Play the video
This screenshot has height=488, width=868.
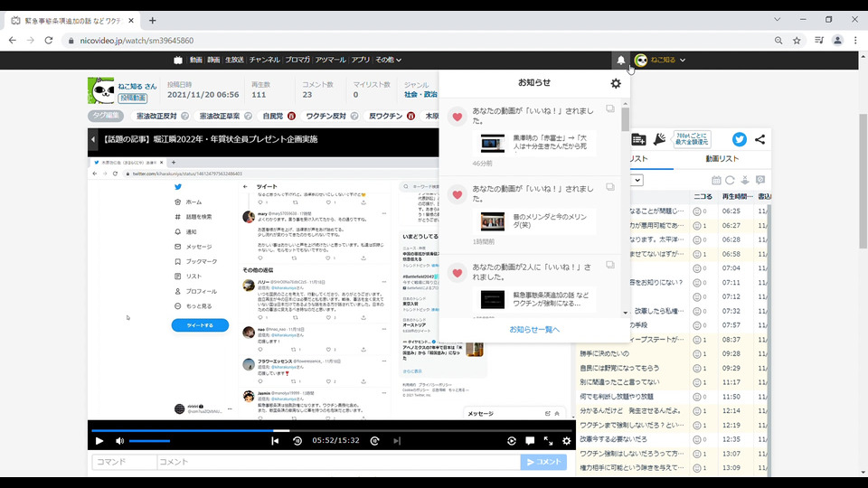click(99, 441)
